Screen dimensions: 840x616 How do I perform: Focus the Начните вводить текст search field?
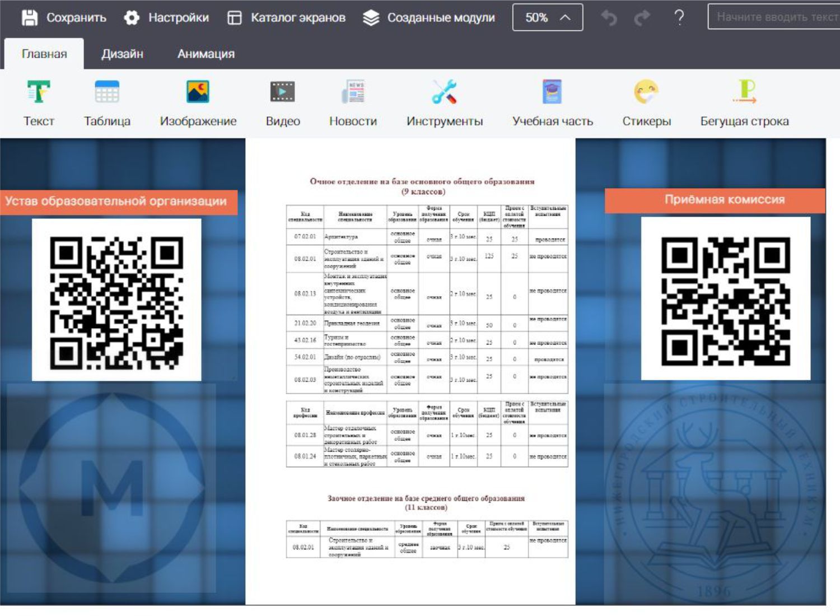(774, 17)
